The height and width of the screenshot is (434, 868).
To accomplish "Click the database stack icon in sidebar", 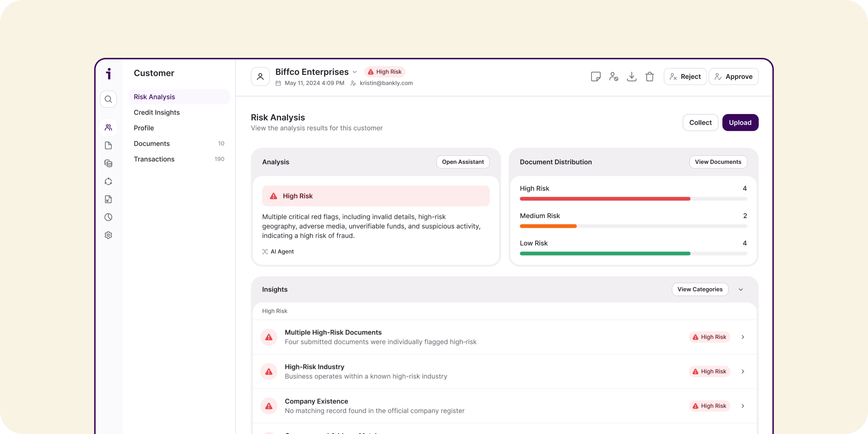I will tap(108, 163).
